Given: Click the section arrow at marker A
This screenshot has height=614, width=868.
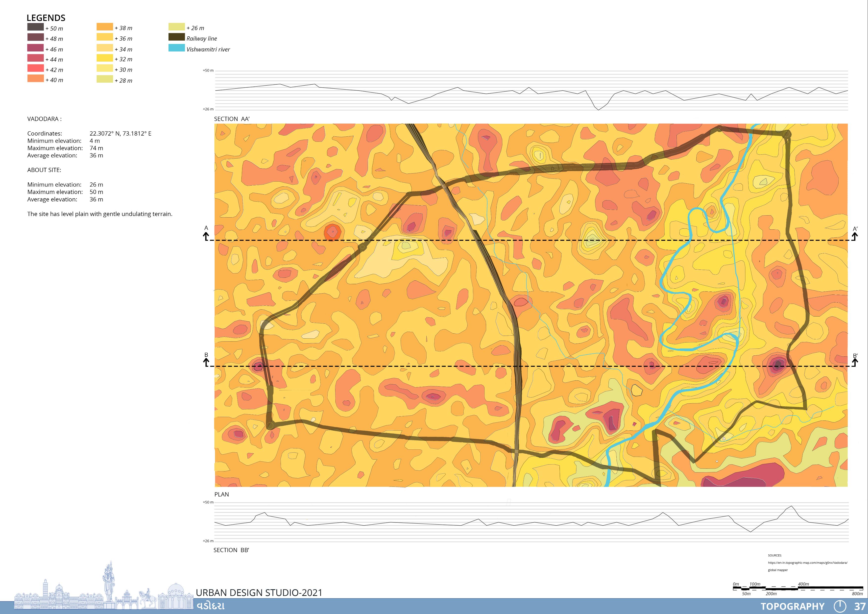Looking at the screenshot, I should pos(206,236).
